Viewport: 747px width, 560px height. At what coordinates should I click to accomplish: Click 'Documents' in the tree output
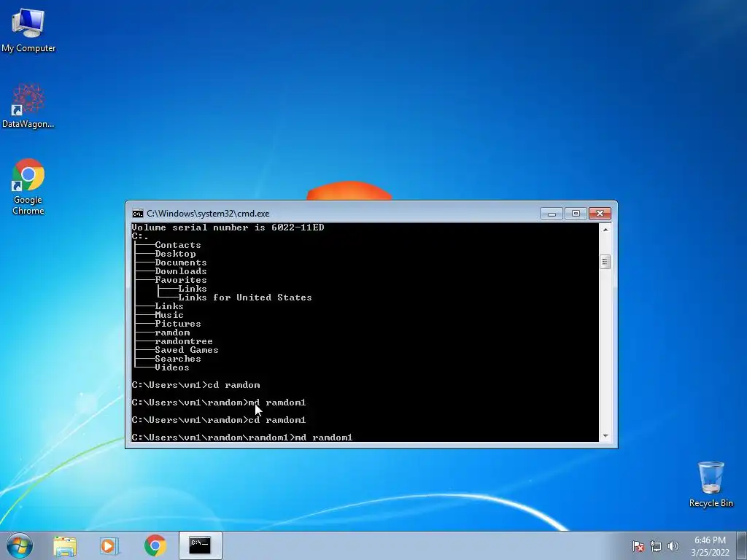click(x=181, y=262)
